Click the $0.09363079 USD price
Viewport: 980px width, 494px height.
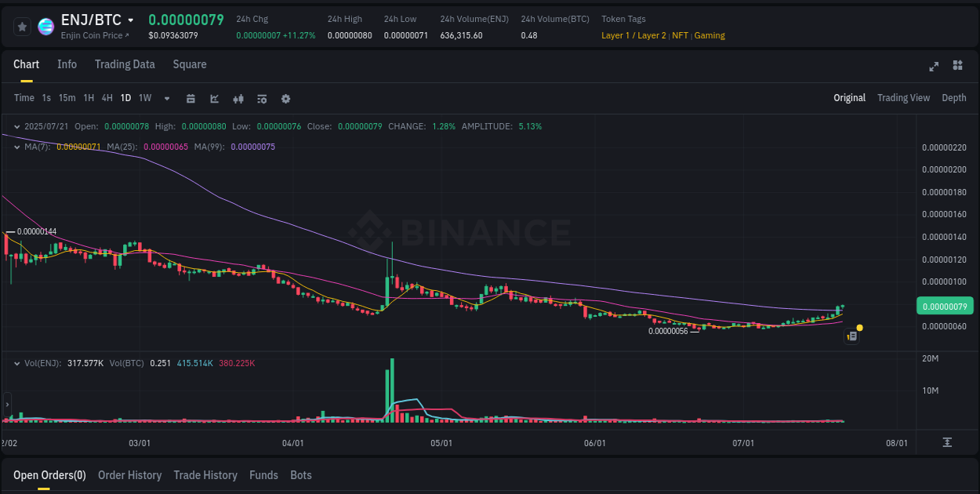coord(173,35)
